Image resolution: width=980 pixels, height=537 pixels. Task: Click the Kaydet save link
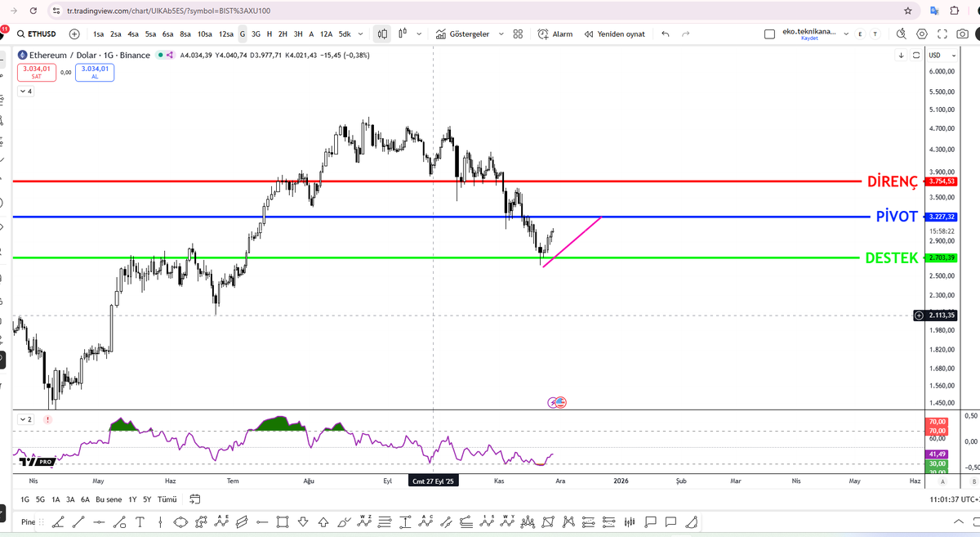coord(808,38)
